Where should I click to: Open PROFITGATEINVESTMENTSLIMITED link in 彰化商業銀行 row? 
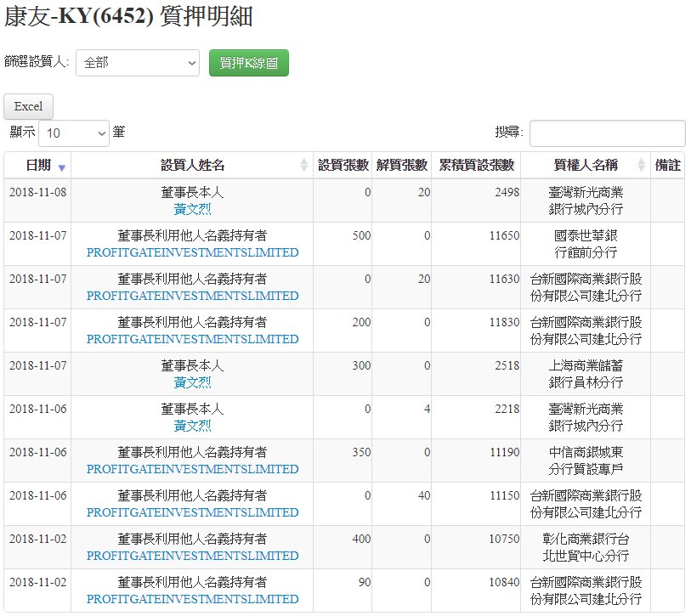[192, 556]
